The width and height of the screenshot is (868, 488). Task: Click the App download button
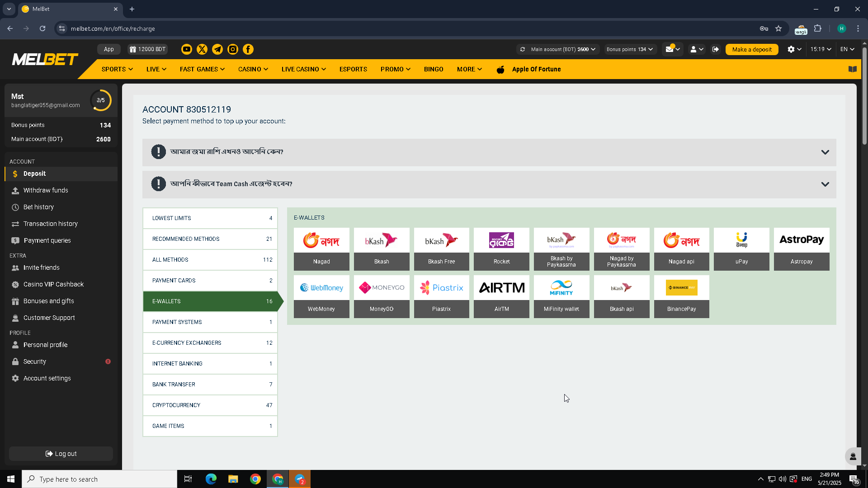pyautogui.click(x=108, y=49)
